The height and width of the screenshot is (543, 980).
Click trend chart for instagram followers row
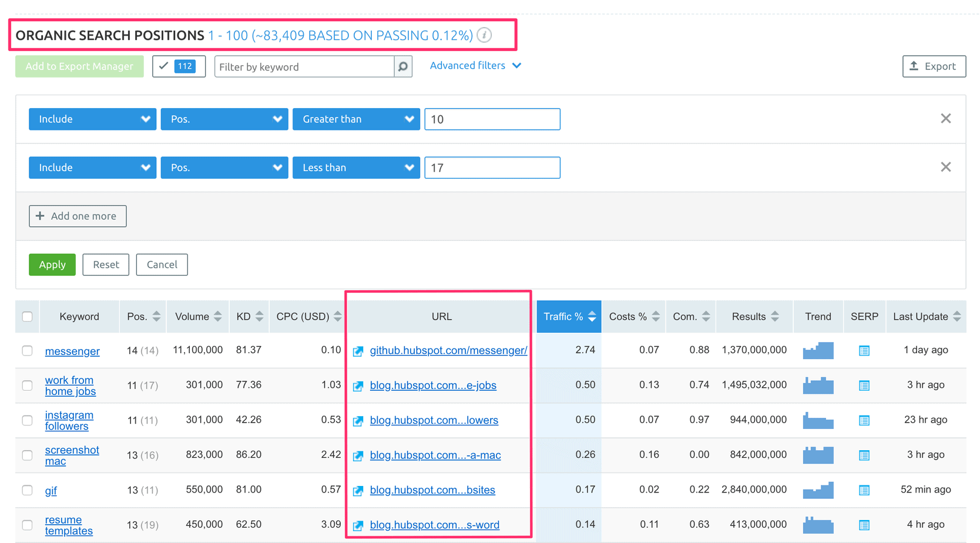(x=818, y=420)
